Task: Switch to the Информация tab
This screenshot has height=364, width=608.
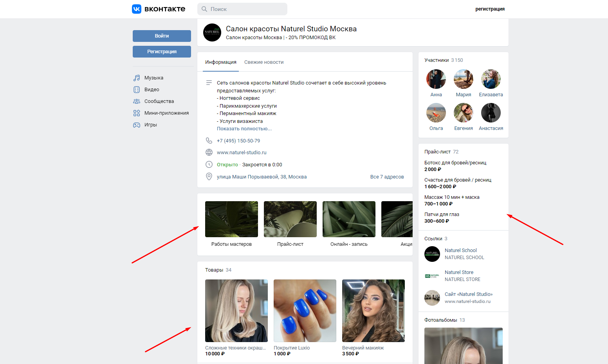Action: (221, 62)
